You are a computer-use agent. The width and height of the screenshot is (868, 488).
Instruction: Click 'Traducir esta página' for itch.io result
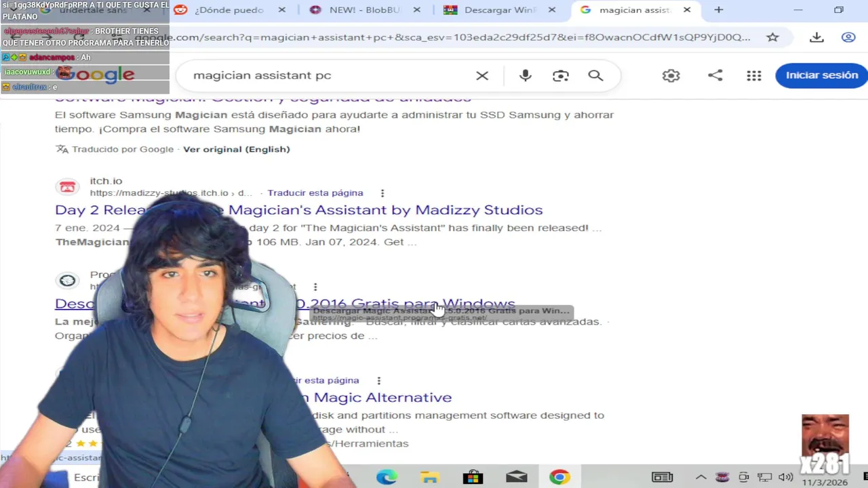(315, 193)
